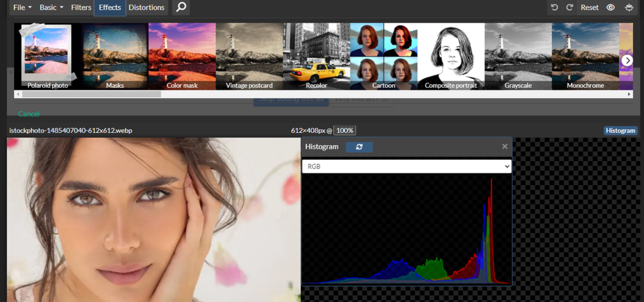The height and width of the screenshot is (302, 644).
Task: Switch to the Distortions tab
Action: point(147,7)
